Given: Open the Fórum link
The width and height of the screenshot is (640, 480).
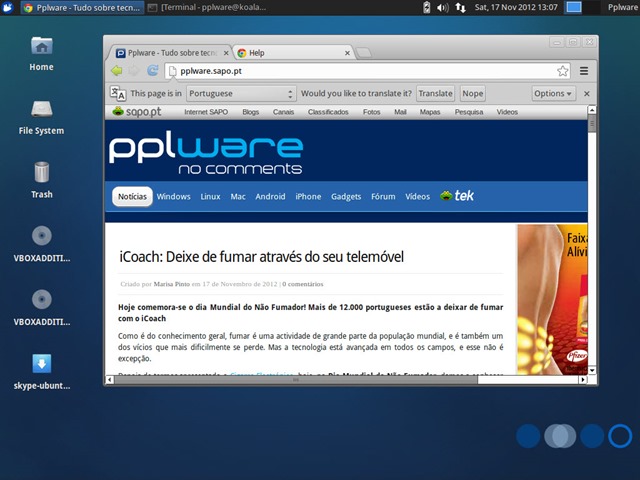Looking at the screenshot, I should [x=383, y=196].
